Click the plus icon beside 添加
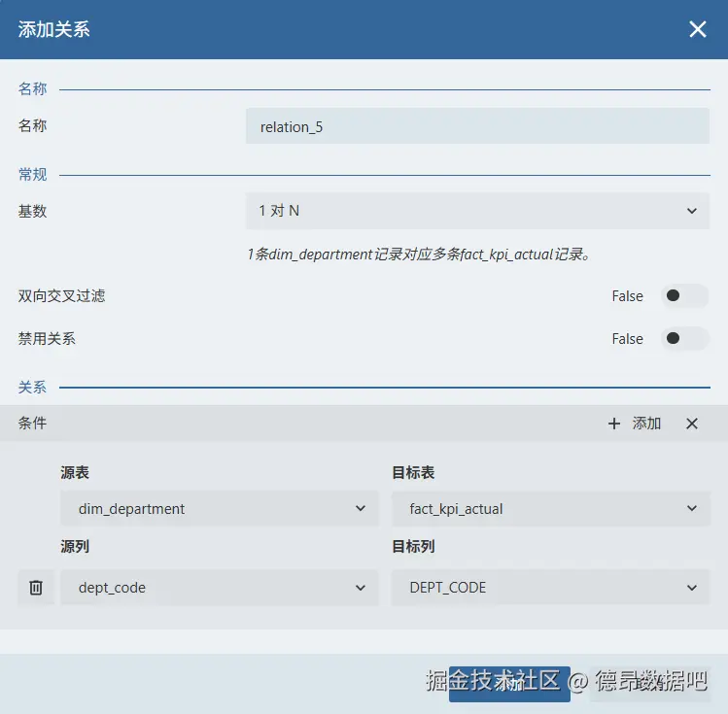Screen dimensions: 728x714 tap(613, 424)
